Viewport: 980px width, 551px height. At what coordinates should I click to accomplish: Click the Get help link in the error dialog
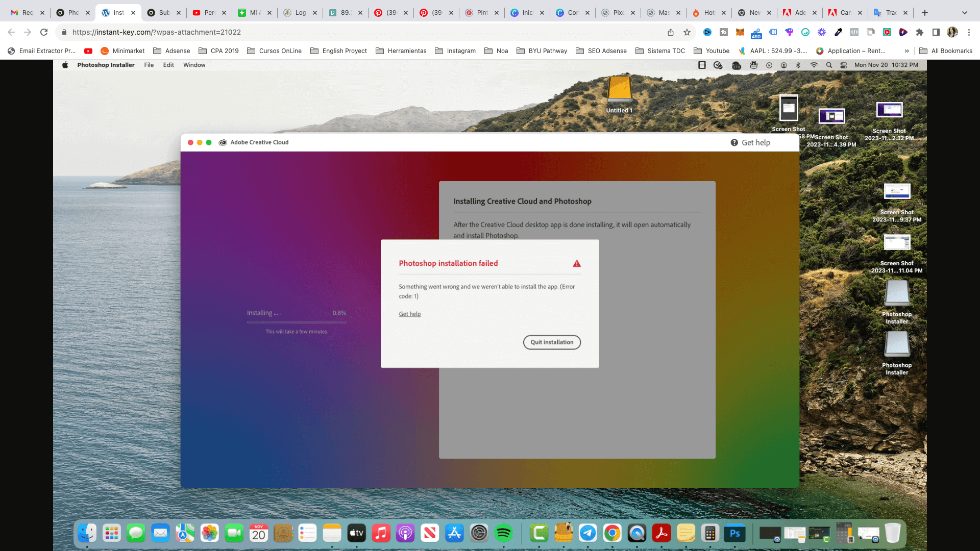coord(410,314)
